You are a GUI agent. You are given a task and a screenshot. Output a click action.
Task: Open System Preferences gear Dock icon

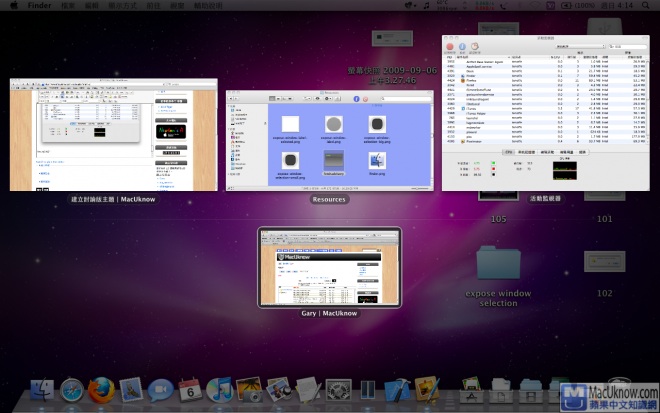(x=338, y=392)
